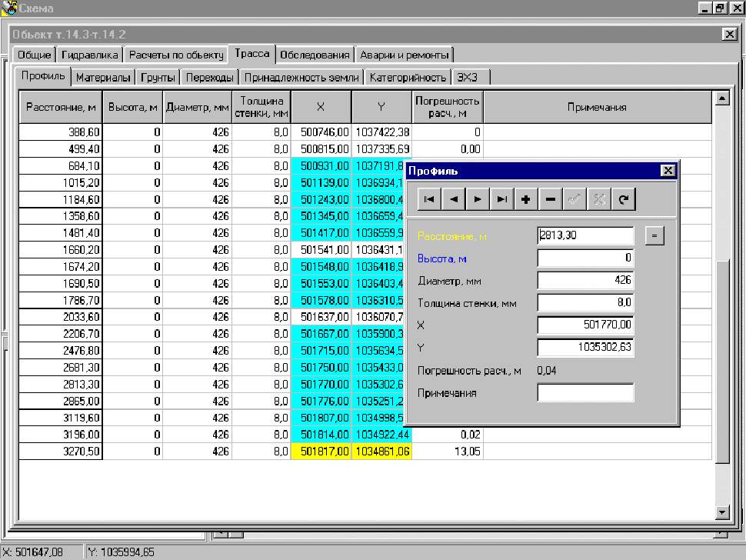This screenshot has width=746, height=560.
Task: Minimize the Схема main window
Action: 705,8
